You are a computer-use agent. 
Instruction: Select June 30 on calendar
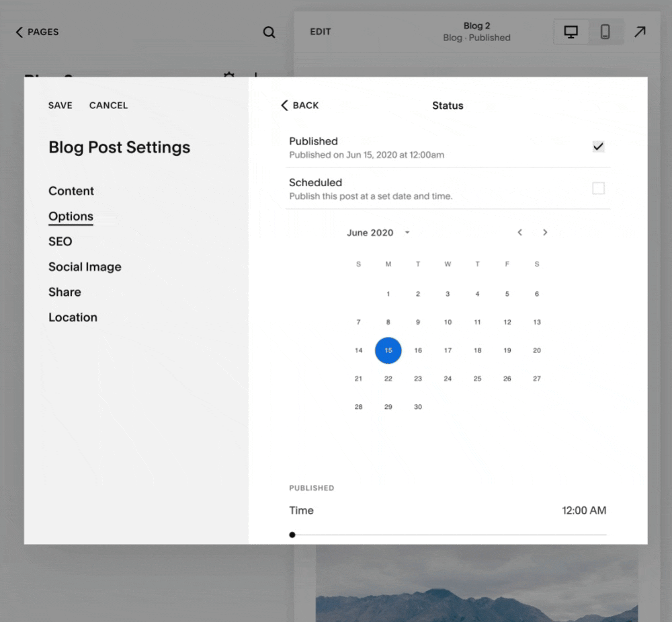tap(418, 407)
